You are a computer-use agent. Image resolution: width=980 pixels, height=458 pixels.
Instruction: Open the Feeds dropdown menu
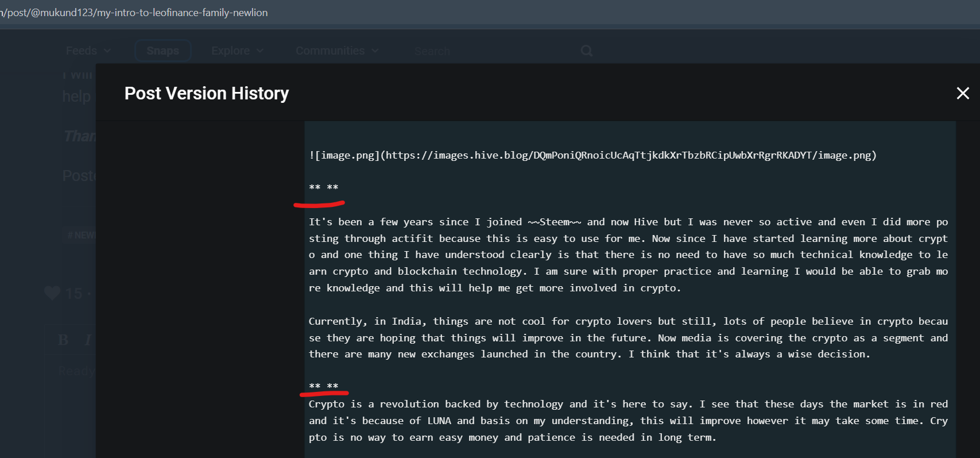click(x=88, y=51)
